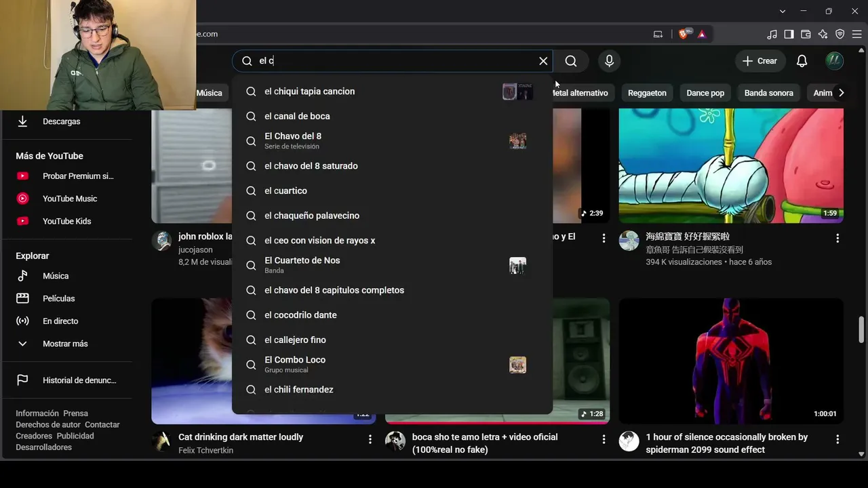Open options for spiderman 2099 silence video
The width and height of the screenshot is (868, 488).
(837, 439)
